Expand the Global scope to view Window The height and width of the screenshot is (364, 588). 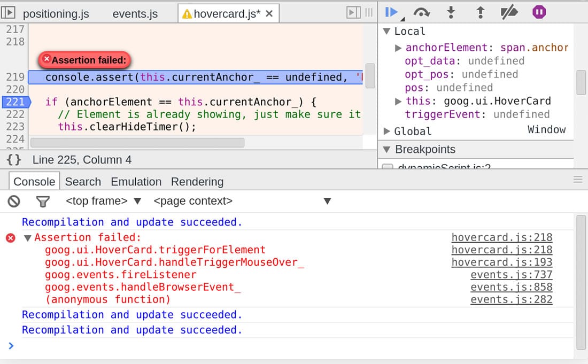tap(386, 130)
